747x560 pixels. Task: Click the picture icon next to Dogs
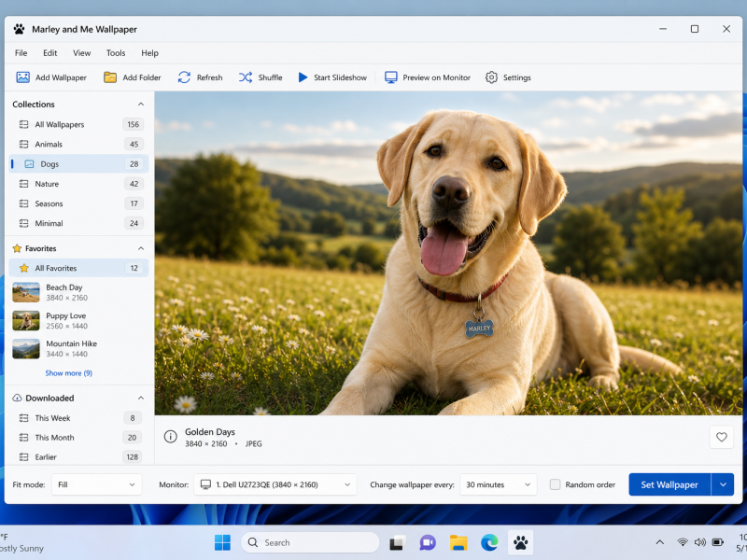coord(29,164)
